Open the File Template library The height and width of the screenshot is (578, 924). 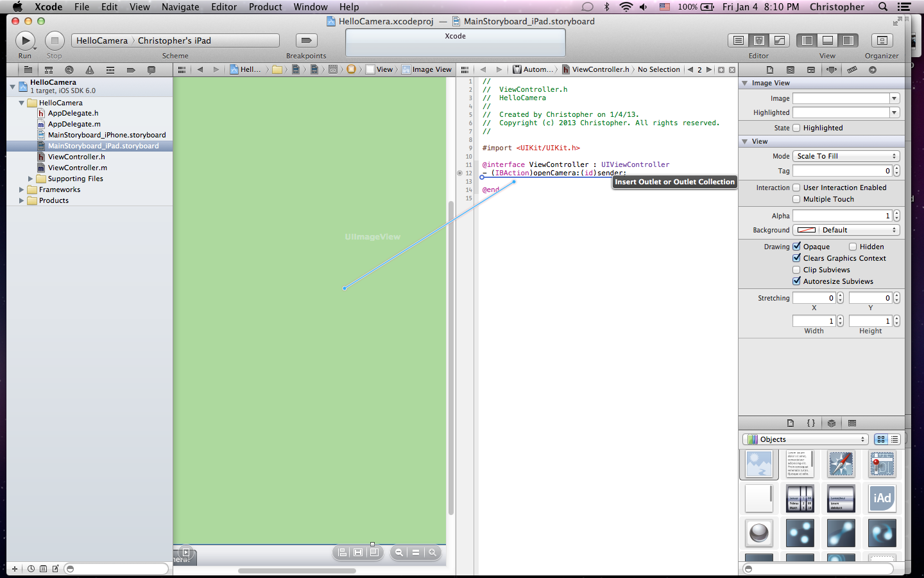click(x=791, y=423)
